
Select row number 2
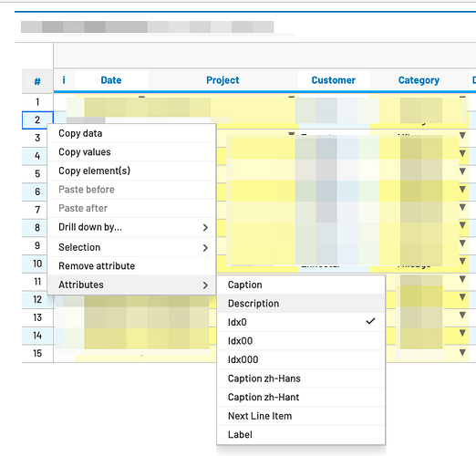point(37,119)
